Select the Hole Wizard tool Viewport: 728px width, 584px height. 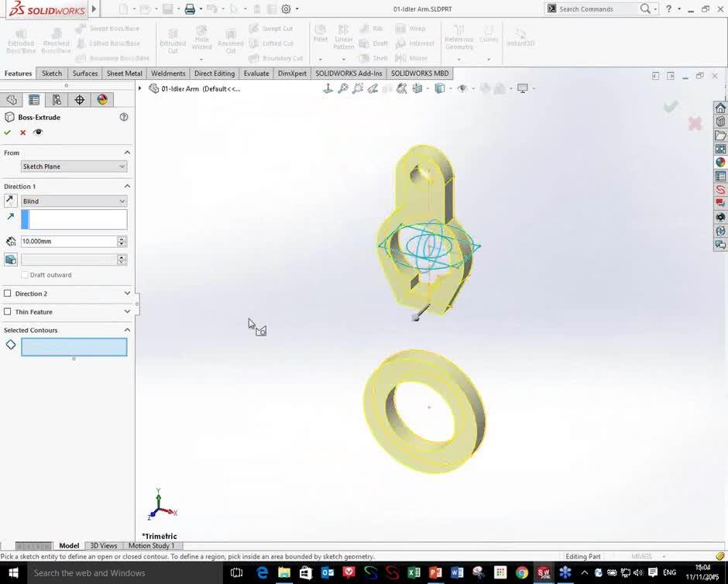coord(201,39)
